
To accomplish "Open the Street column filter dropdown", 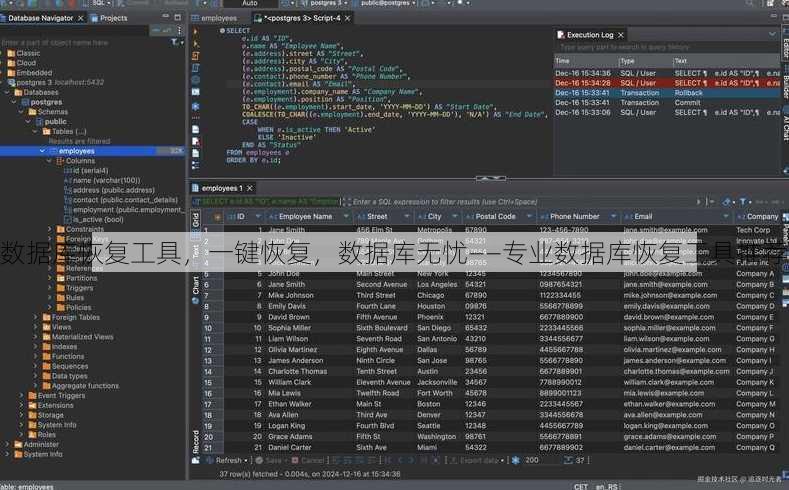I will pos(407,217).
